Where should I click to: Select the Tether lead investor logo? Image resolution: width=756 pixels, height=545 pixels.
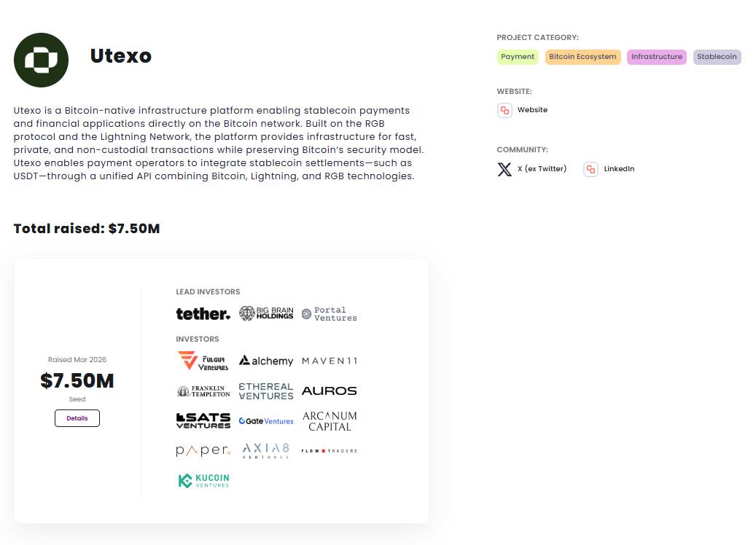(203, 314)
